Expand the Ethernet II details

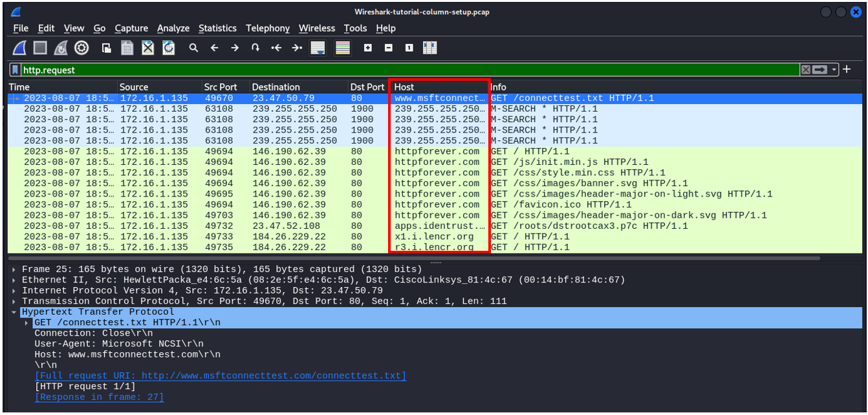[x=15, y=280]
